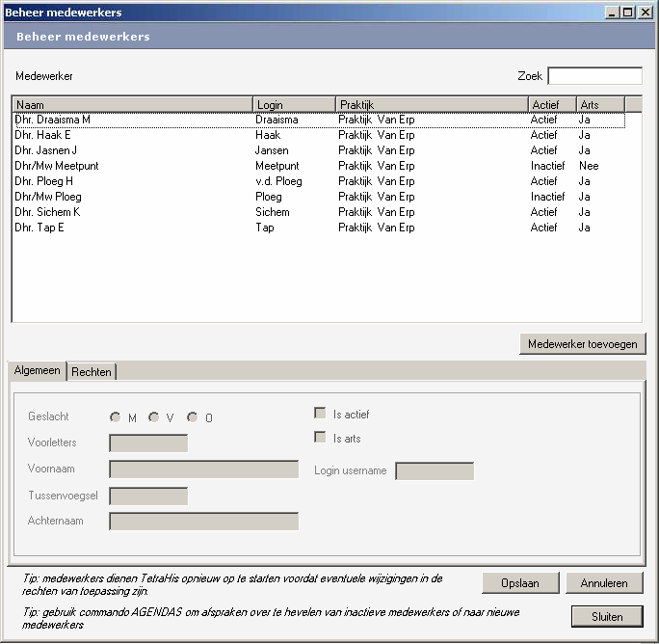Image resolution: width=659 pixels, height=644 pixels.
Task: Click the Praktijk column header
Action: click(x=431, y=104)
